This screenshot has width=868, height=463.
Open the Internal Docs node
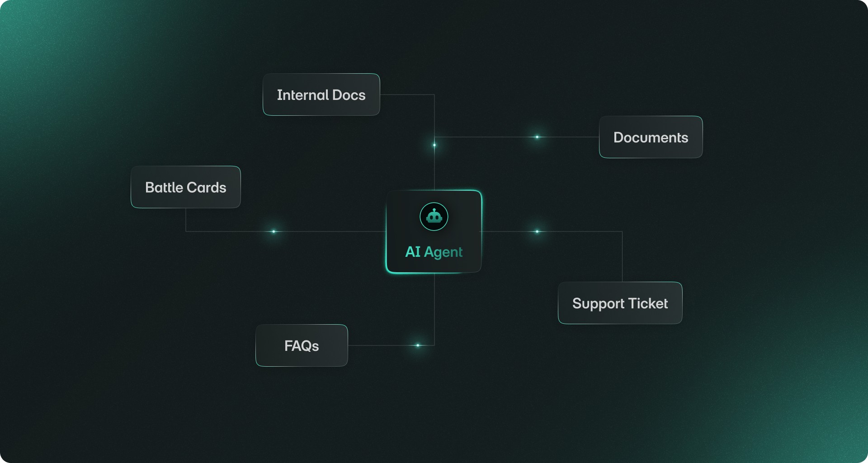[321, 94]
